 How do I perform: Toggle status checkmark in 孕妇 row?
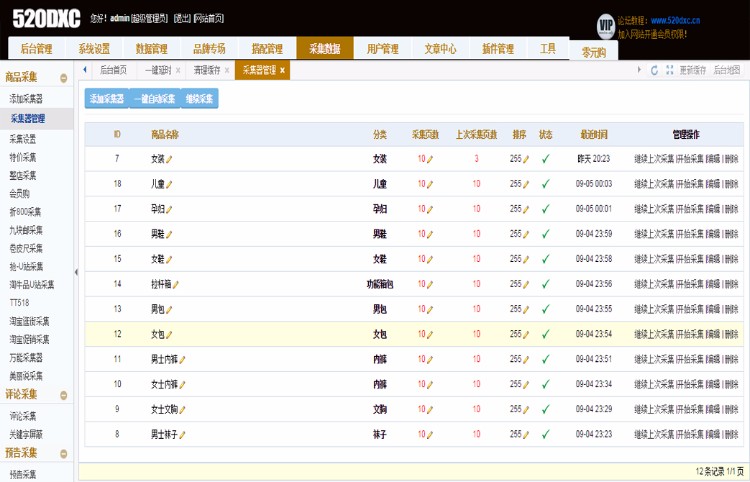[x=545, y=209]
